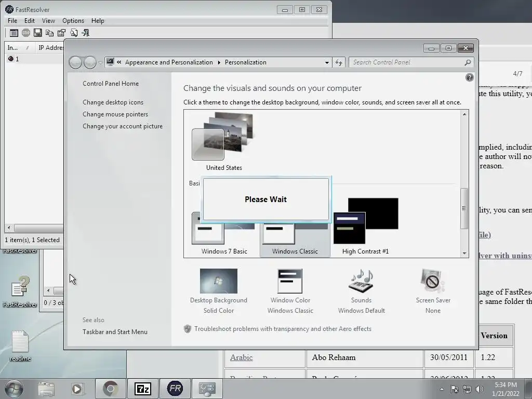Click the Properties icon in FastResolver toolbar
This screenshot has height=399, width=532.
[61, 33]
